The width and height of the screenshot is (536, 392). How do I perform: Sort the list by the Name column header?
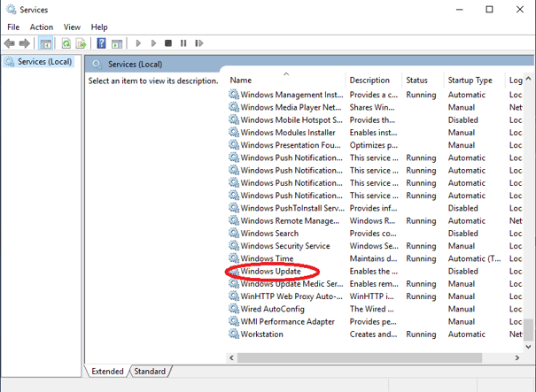(284, 81)
